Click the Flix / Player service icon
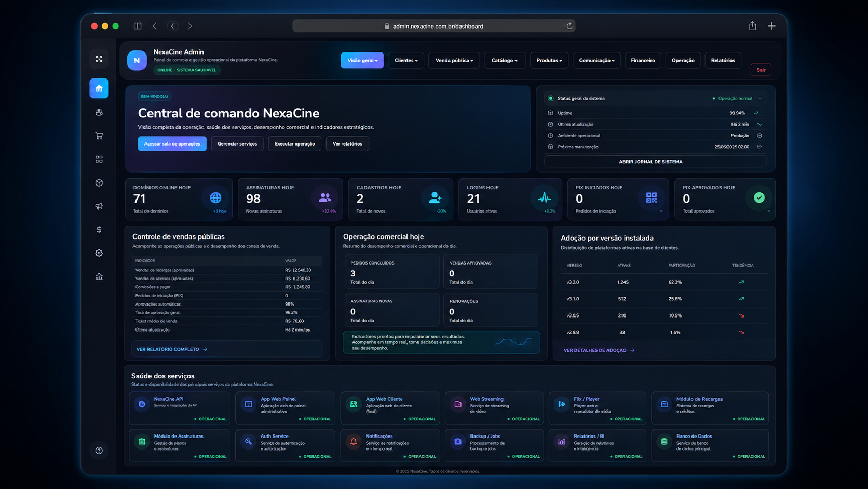 (x=561, y=404)
